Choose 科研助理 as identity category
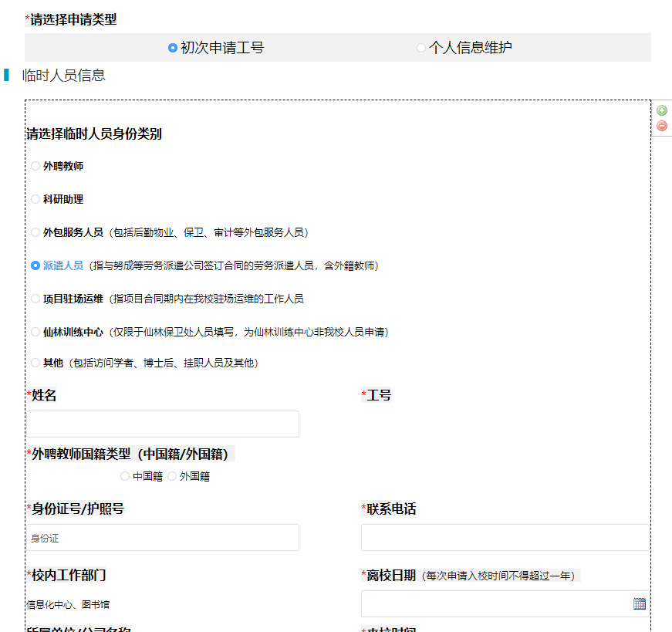The height and width of the screenshot is (632, 672). point(35,199)
